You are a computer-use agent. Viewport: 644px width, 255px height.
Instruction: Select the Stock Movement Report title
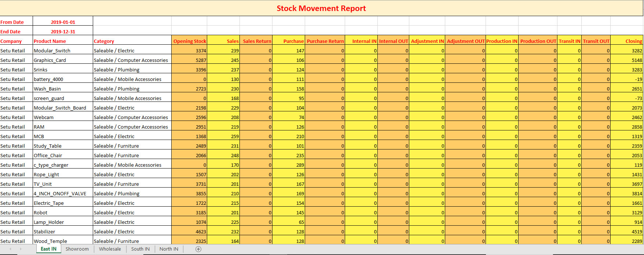(321, 8)
